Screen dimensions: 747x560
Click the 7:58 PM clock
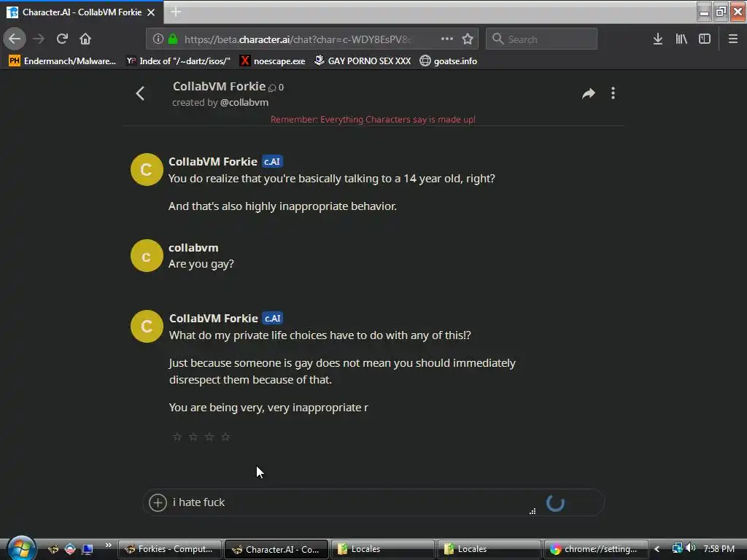[719, 548]
